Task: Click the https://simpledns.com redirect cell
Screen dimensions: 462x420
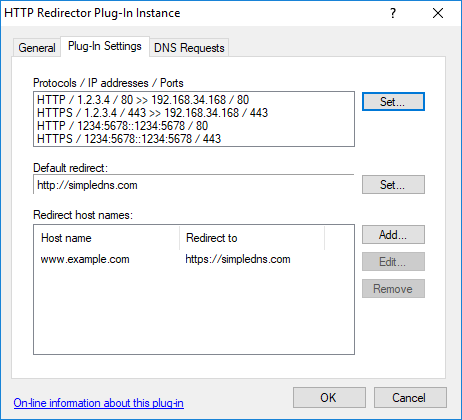Action: (x=238, y=259)
